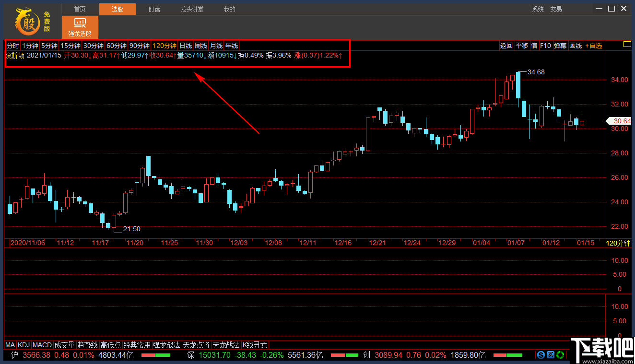Screen dimensions: 635x364
Task: Switch chart to 年线 yearly view
Action: coord(232,46)
